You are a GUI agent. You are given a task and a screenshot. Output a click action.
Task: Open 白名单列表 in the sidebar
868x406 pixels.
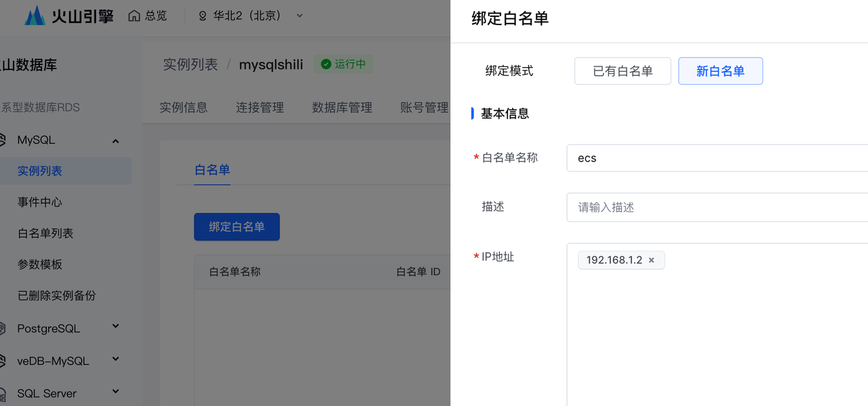45,233
